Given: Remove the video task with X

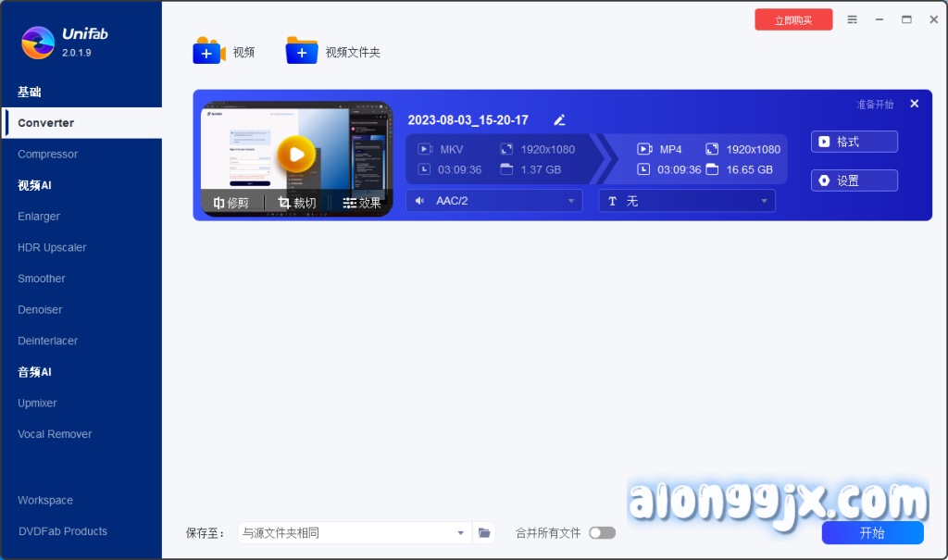Looking at the screenshot, I should tap(915, 104).
